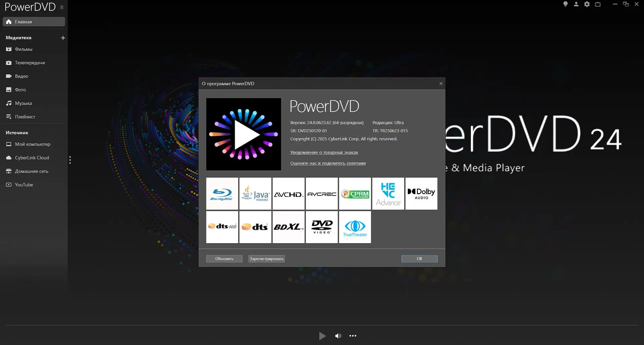Click the HEVC Advance logo
The height and width of the screenshot is (345, 644).
(x=388, y=194)
